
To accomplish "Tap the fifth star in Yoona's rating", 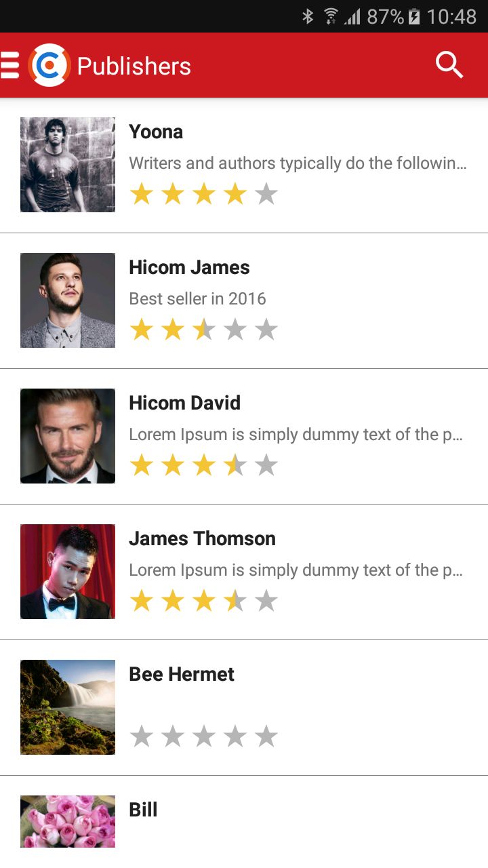I will [266, 194].
